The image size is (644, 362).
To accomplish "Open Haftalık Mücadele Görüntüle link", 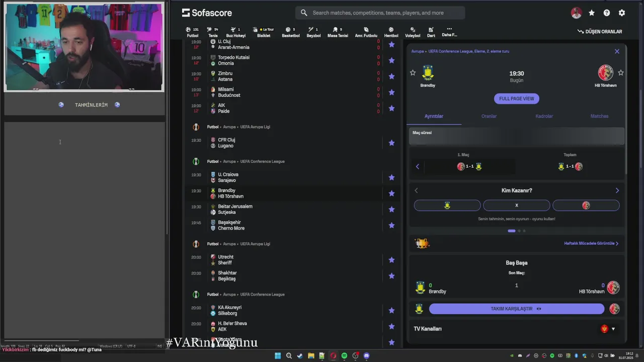I will point(591,243).
